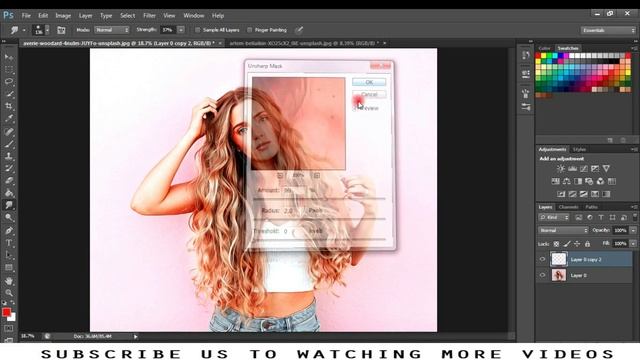Select the Clone Stamp tool
Image resolution: width=640 pixels, height=360 pixels.
tap(9, 156)
